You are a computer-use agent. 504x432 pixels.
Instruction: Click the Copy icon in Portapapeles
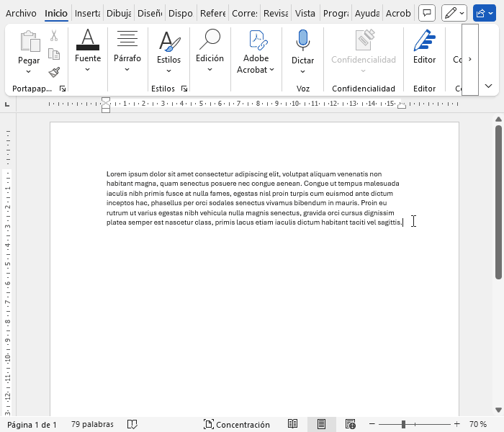pos(54,54)
